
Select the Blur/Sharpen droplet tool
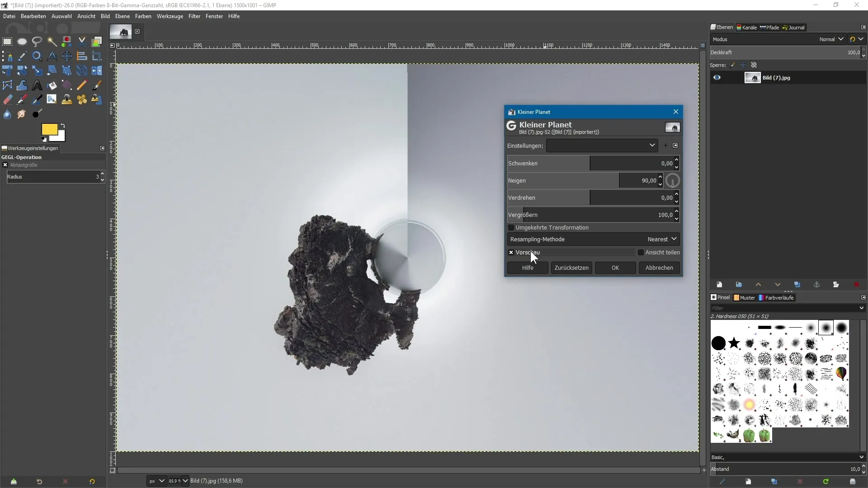pyautogui.click(x=7, y=114)
